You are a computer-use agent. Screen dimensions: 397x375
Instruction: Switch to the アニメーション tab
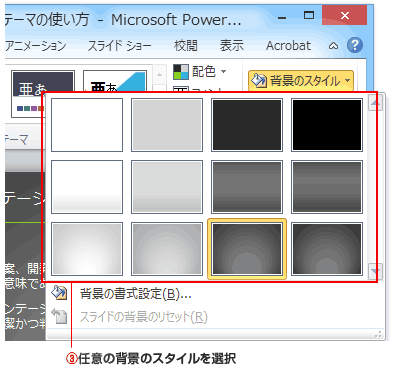click(36, 46)
